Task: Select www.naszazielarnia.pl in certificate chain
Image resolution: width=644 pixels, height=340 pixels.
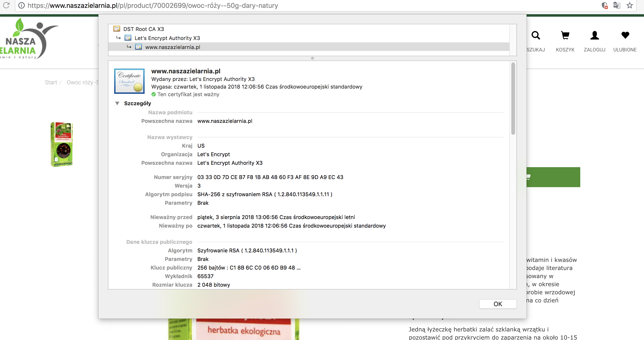Action: [x=172, y=47]
